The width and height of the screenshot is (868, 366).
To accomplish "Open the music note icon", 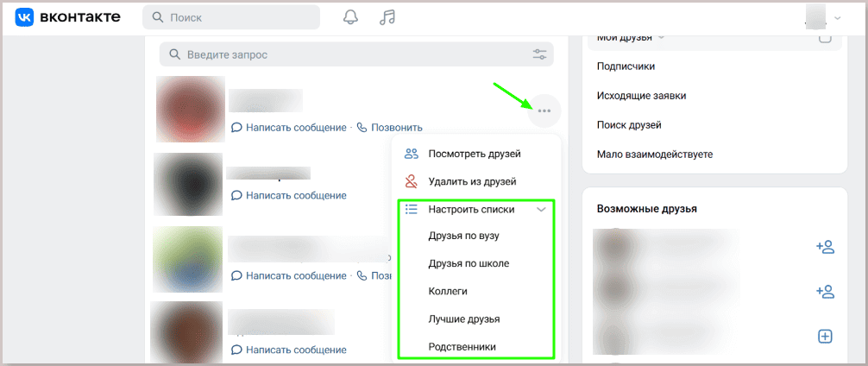I will coord(387,17).
